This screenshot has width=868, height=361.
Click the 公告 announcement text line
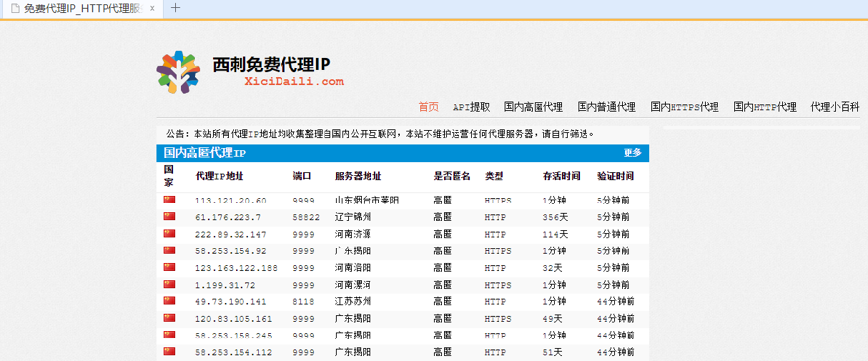click(x=381, y=134)
